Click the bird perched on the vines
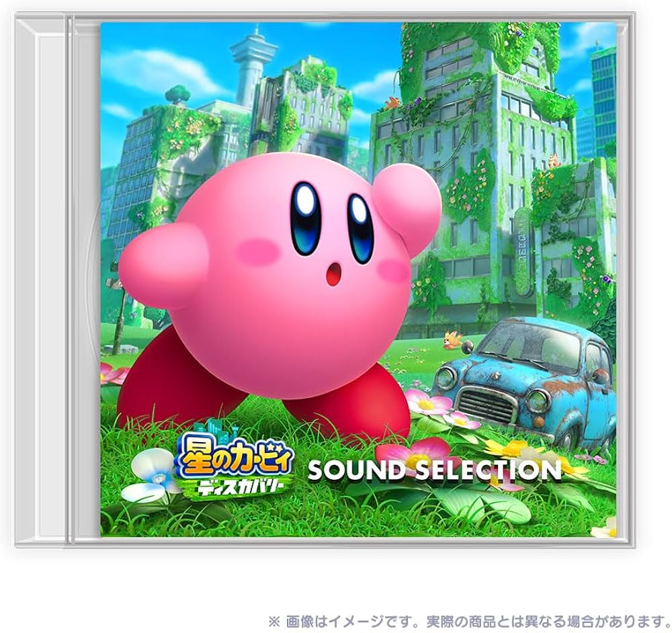This screenshot has height=633, width=672. (x=392, y=101)
